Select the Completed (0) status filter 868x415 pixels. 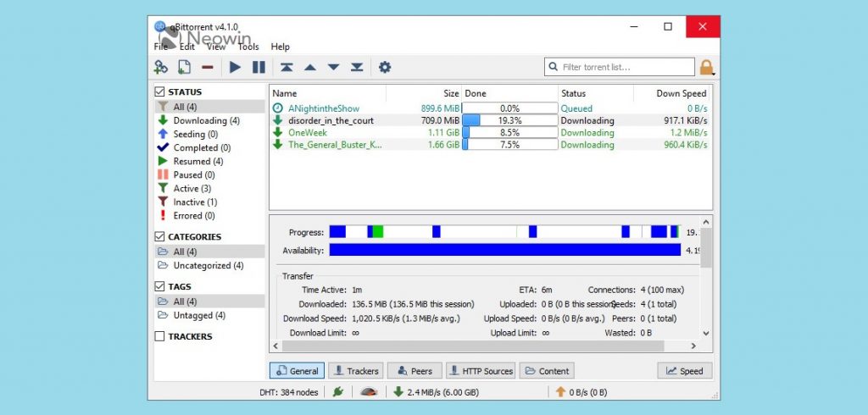click(209, 147)
